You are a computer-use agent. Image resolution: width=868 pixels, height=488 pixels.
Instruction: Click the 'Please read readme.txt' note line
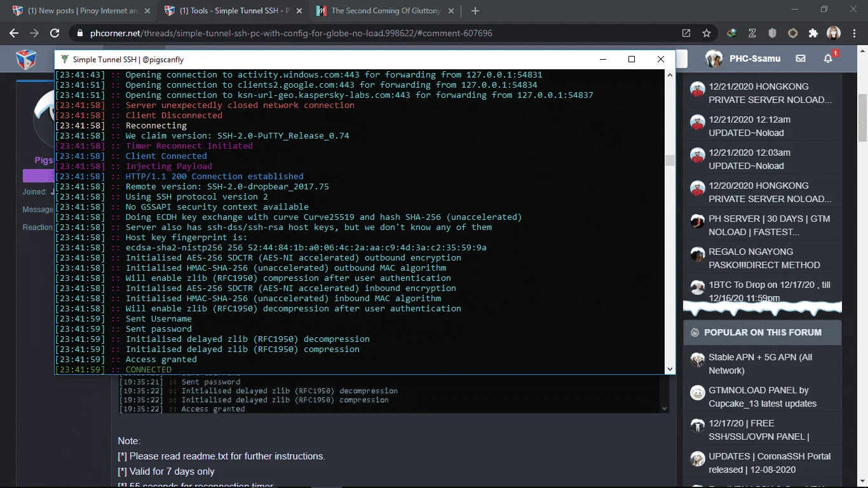[222, 456]
